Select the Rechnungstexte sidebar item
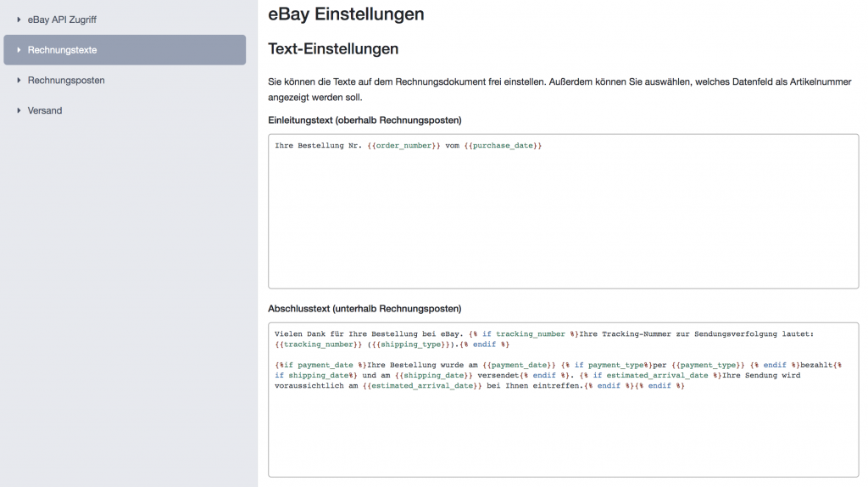The image size is (868, 487). (x=125, y=50)
